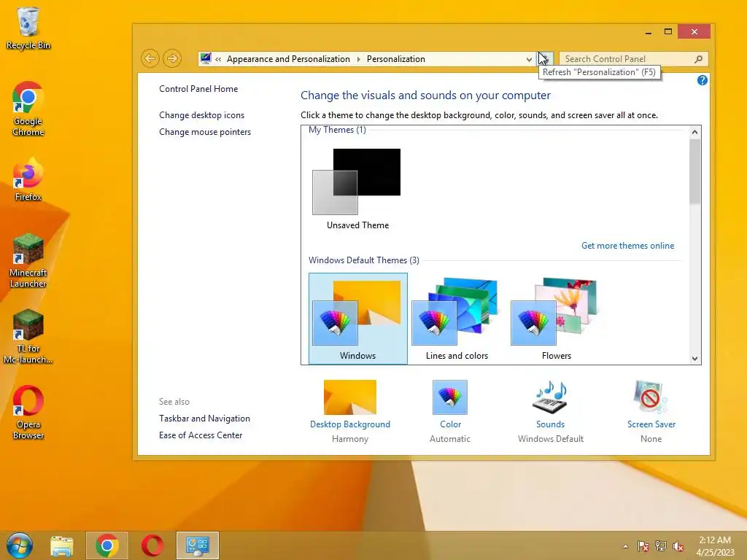Open the Recycle Bin desktop icon

point(28,28)
